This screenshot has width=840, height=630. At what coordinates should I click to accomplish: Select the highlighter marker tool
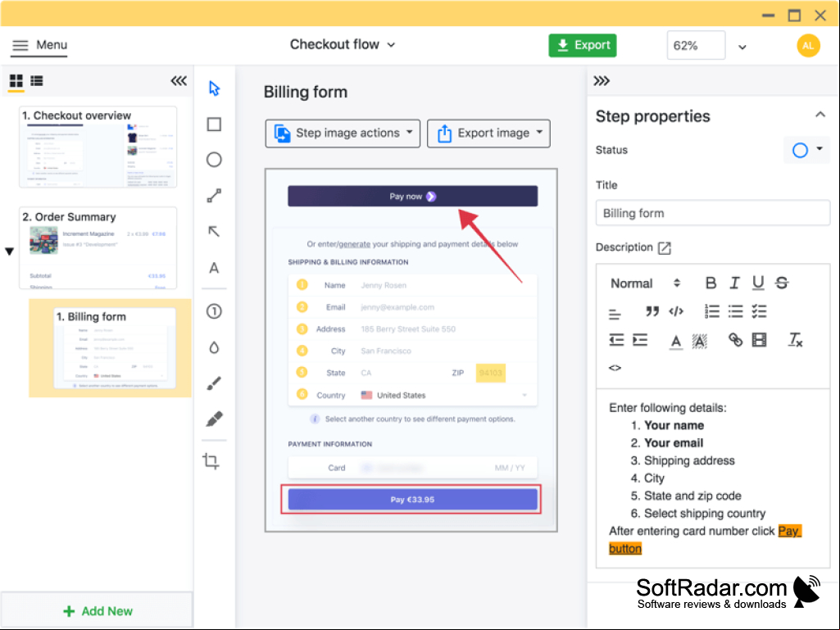pyautogui.click(x=214, y=419)
